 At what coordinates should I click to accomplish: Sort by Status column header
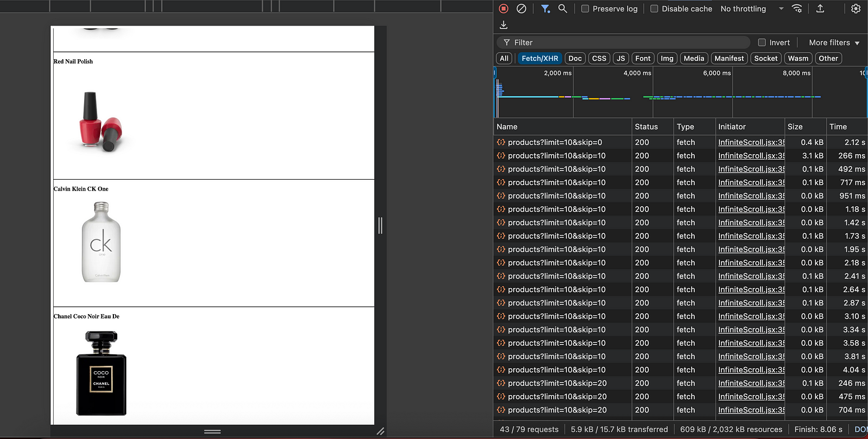click(653, 126)
